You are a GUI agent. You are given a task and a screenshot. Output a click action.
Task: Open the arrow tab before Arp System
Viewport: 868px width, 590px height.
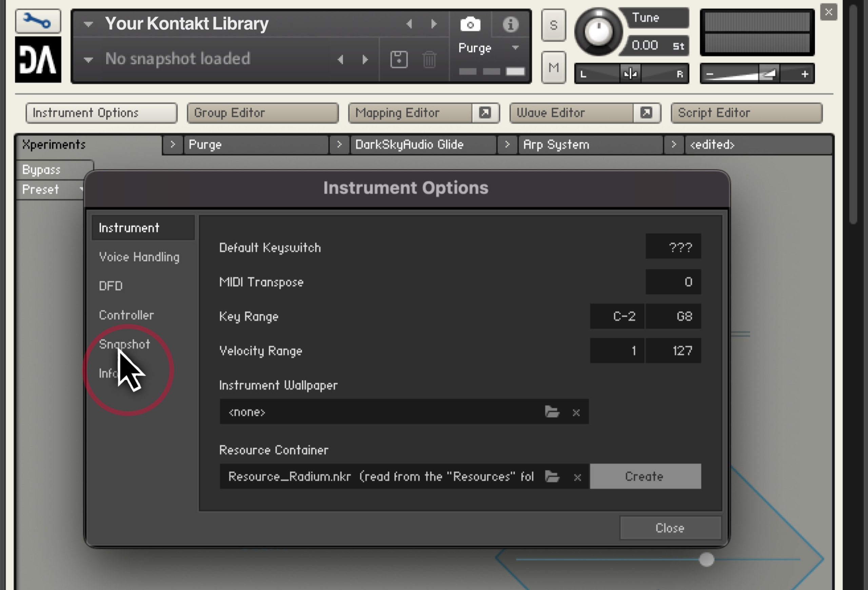tap(507, 145)
